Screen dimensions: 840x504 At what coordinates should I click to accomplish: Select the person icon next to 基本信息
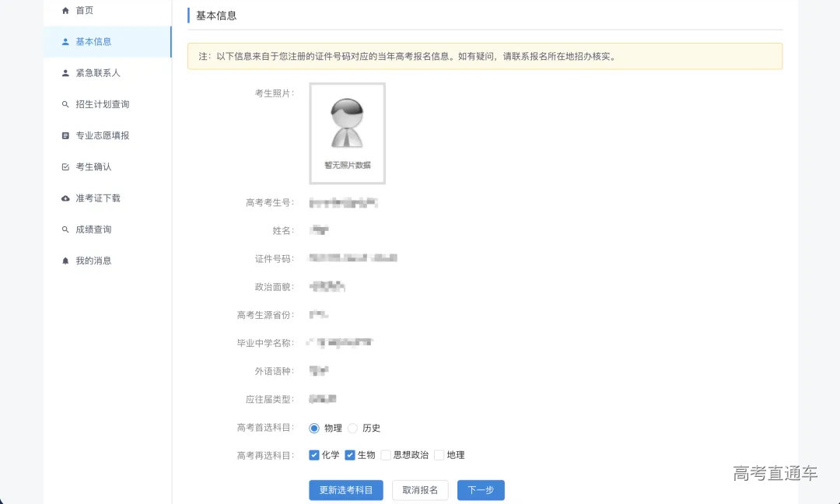[x=65, y=42]
